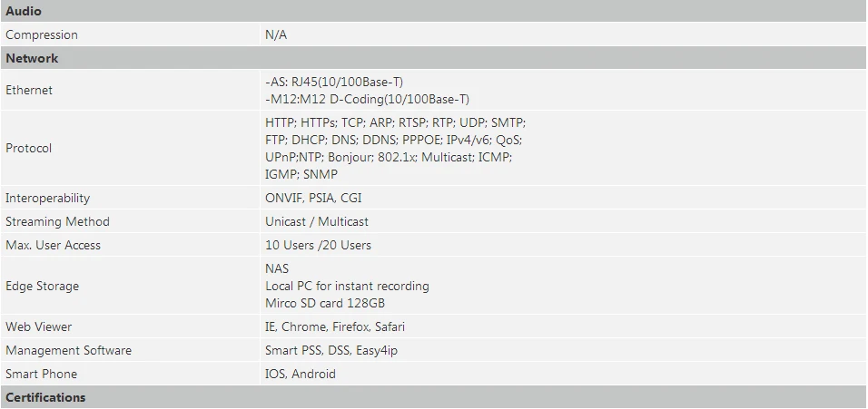Click the protocol line starting with UPnP;NTP
Viewport: 868px width, 409px height.
click(389, 157)
